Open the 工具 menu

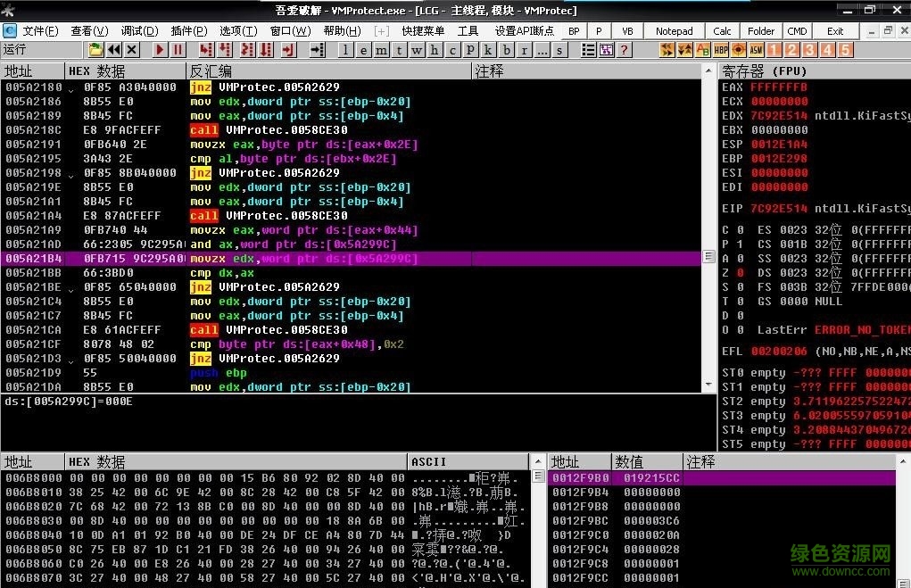(468, 31)
